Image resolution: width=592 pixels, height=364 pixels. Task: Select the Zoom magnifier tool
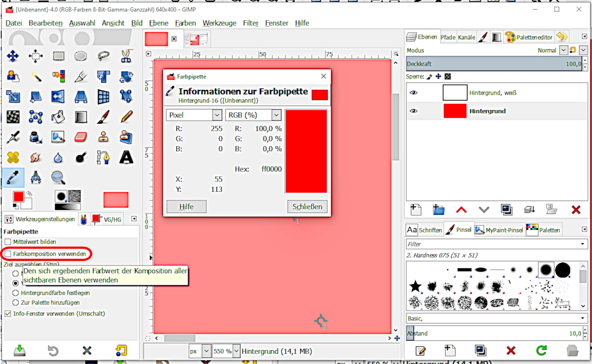[58, 178]
